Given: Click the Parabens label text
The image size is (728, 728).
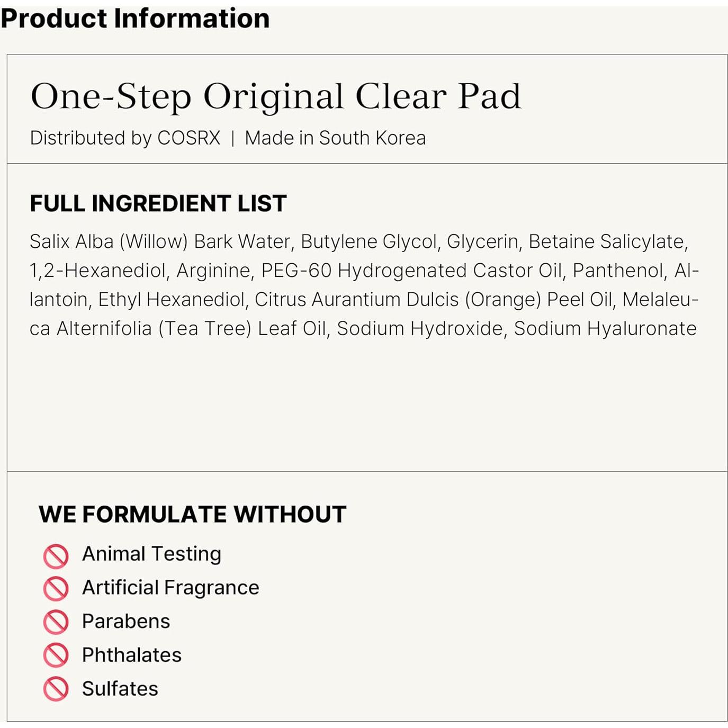Looking at the screenshot, I should pyautogui.click(x=126, y=622).
